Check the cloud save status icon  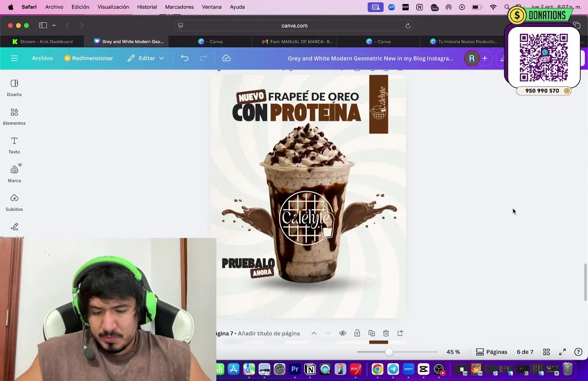(226, 58)
